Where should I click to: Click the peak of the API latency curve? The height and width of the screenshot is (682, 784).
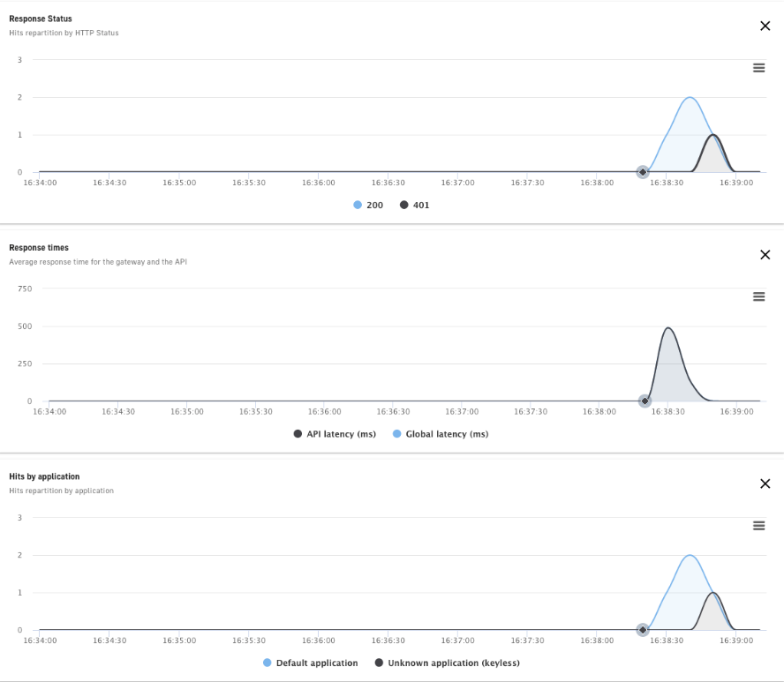point(668,328)
